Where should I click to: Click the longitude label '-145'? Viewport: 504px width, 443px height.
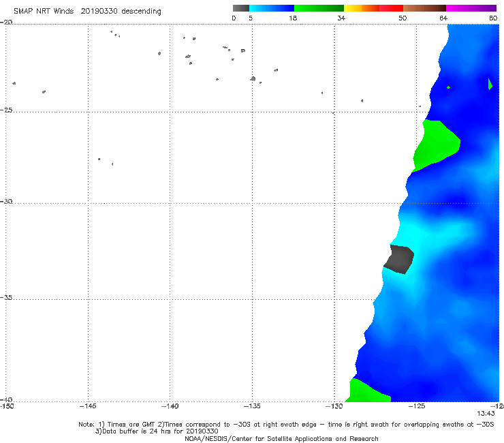88,406
